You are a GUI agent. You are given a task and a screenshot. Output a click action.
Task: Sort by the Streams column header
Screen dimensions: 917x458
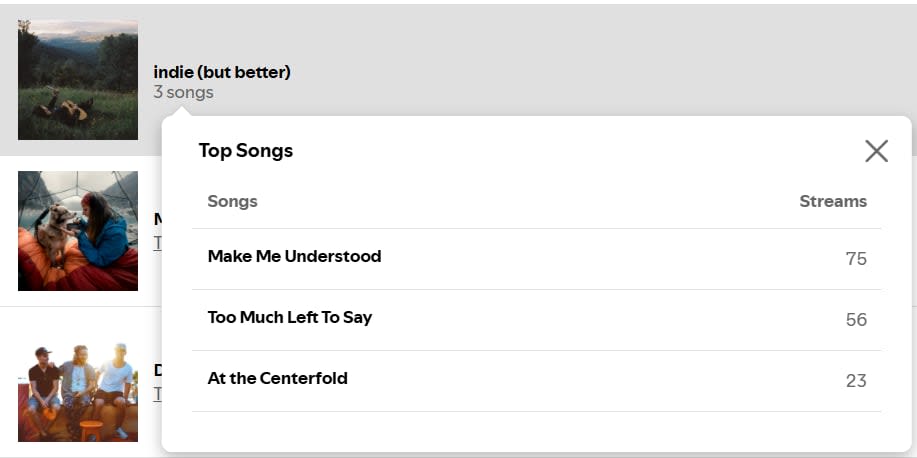(832, 201)
